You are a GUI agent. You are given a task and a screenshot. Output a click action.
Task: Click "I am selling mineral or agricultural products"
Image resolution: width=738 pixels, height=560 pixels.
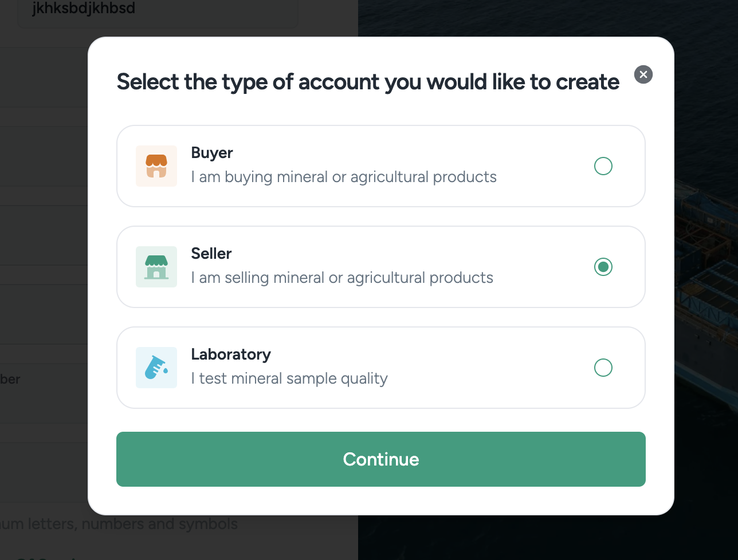click(x=342, y=278)
